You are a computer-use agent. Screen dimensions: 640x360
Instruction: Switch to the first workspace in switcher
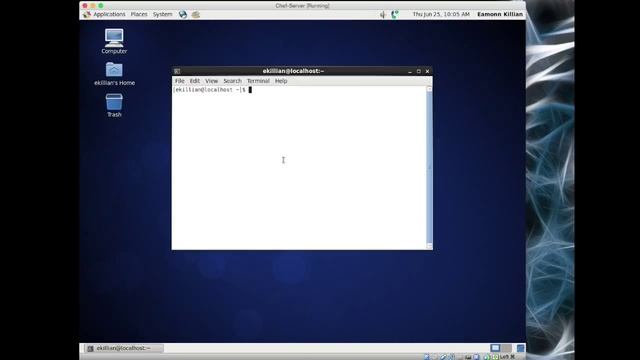click(x=495, y=348)
